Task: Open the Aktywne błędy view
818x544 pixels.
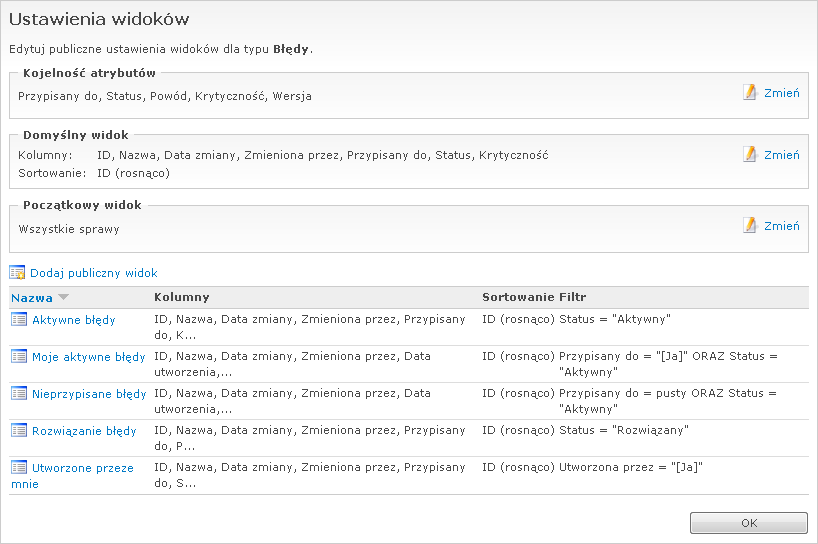Action: tap(74, 320)
